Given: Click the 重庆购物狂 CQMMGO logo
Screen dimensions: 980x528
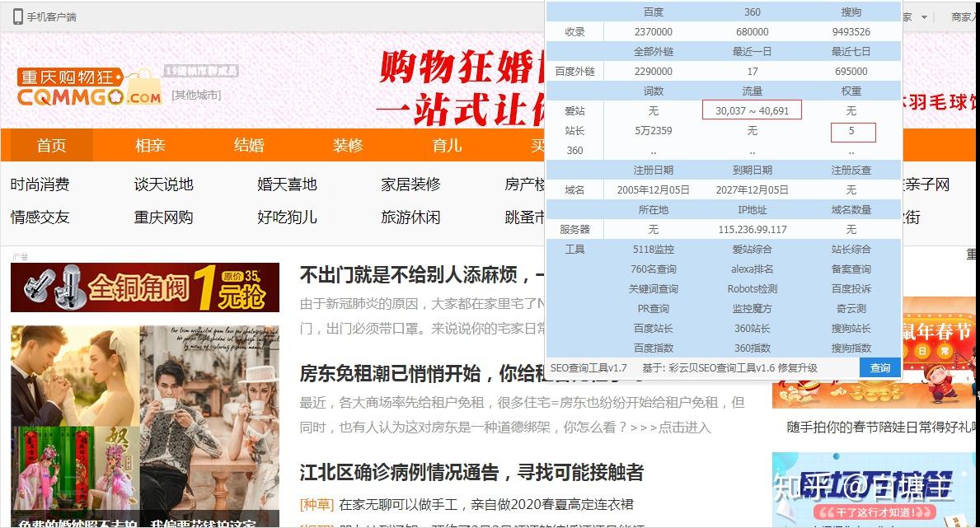Looking at the screenshot, I should click(x=89, y=86).
